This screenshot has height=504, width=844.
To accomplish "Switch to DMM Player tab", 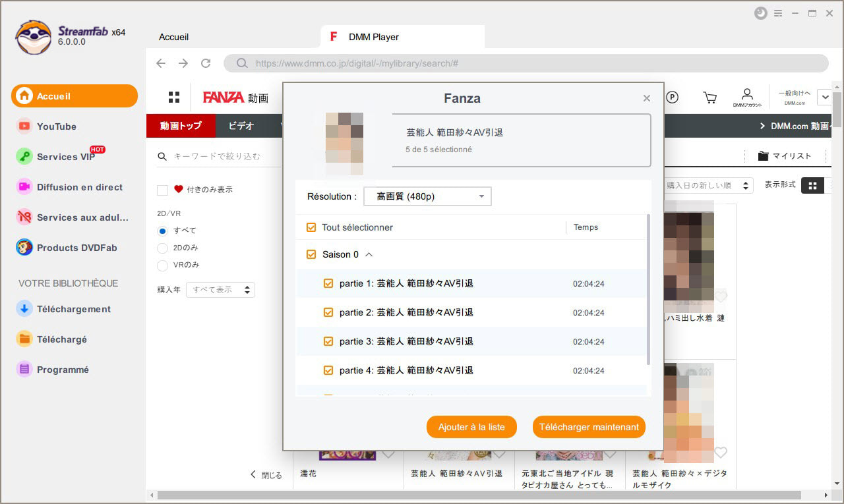I will click(x=403, y=37).
